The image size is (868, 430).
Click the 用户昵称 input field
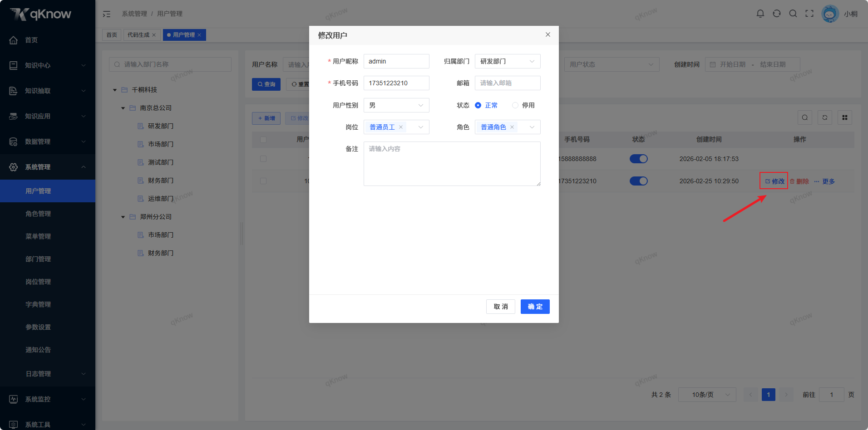click(x=396, y=61)
